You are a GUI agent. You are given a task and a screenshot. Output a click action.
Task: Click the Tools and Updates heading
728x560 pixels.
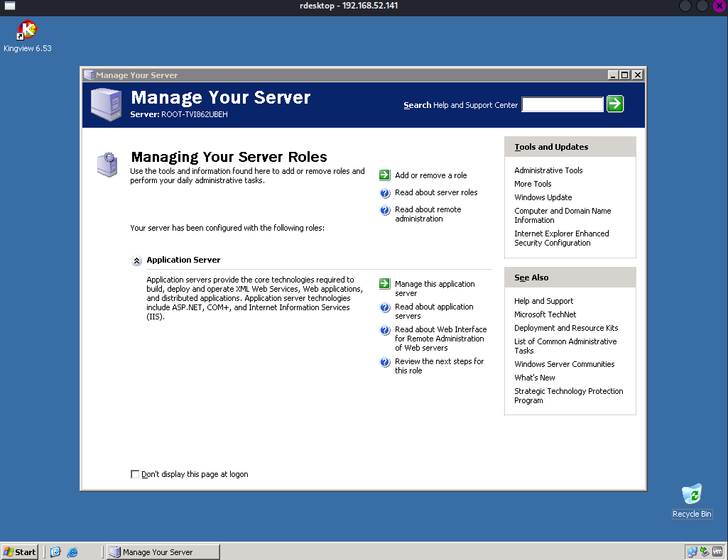[551, 147]
